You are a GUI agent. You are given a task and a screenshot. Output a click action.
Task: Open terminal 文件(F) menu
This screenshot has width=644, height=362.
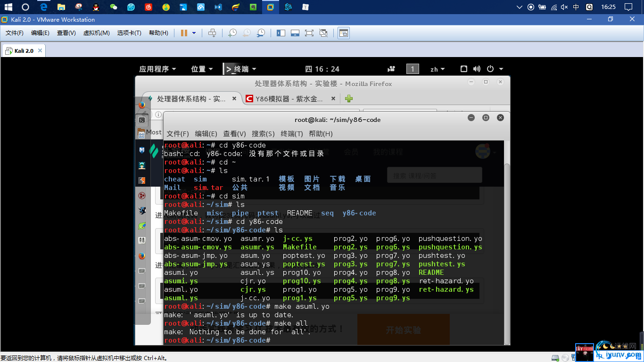pos(178,133)
